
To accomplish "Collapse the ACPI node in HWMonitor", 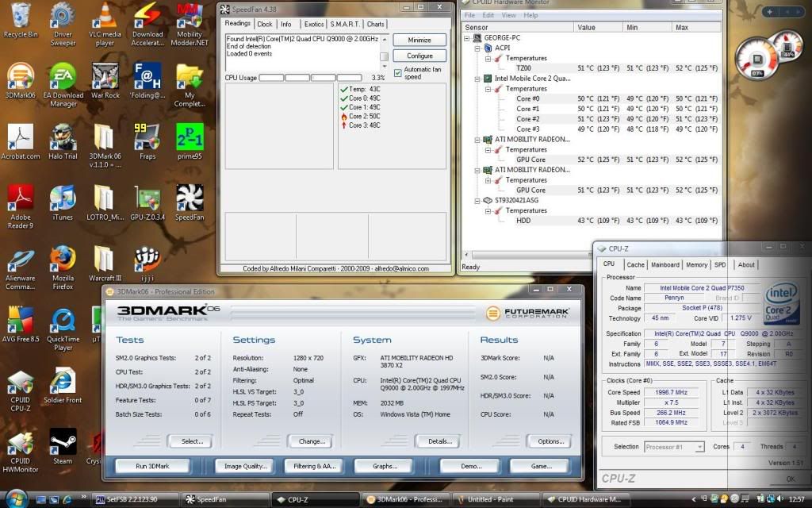I will click(477, 48).
